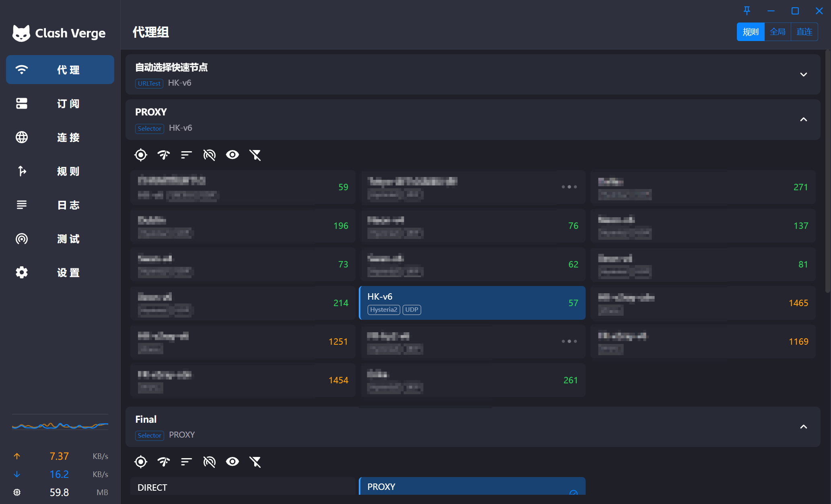Switch to 全局 mode tab
The width and height of the screenshot is (831, 504).
click(x=777, y=32)
